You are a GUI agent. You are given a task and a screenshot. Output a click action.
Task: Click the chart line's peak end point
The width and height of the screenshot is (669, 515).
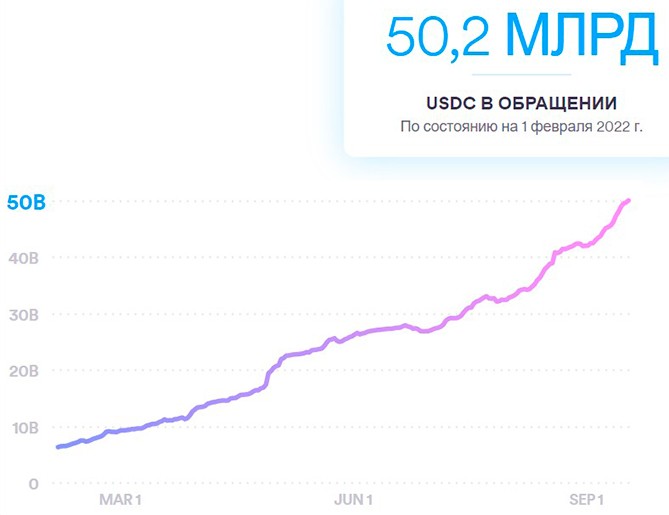(629, 201)
